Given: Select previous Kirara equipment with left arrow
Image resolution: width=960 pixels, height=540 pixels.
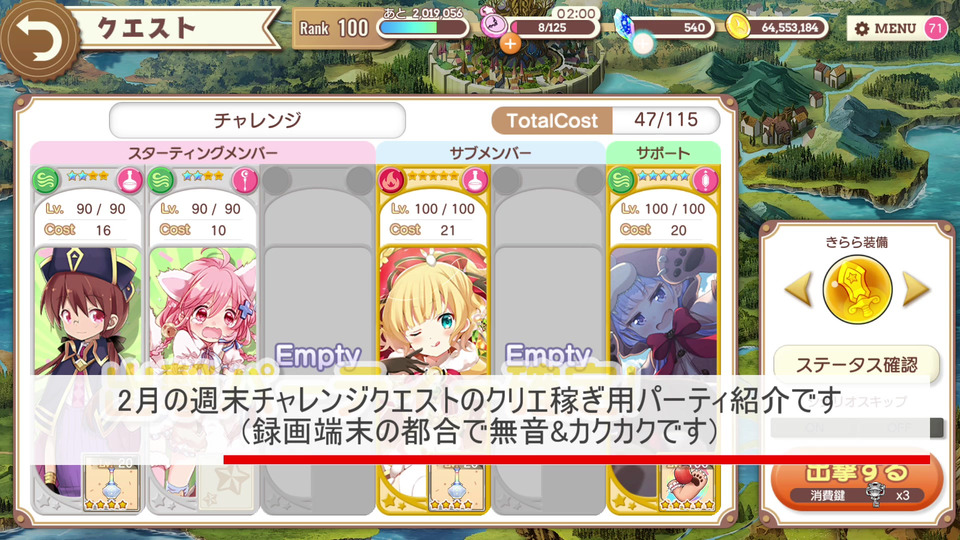Looking at the screenshot, I should 799,290.
